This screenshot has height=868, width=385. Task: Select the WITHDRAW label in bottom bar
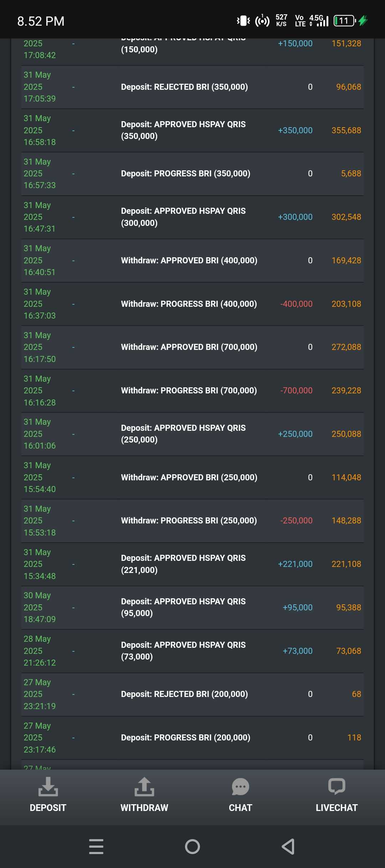tap(144, 808)
